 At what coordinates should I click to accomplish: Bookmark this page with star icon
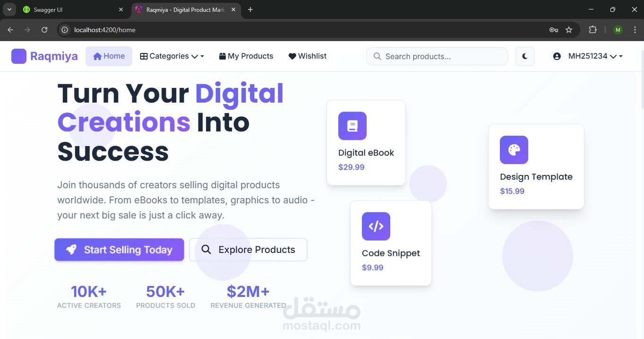(569, 30)
